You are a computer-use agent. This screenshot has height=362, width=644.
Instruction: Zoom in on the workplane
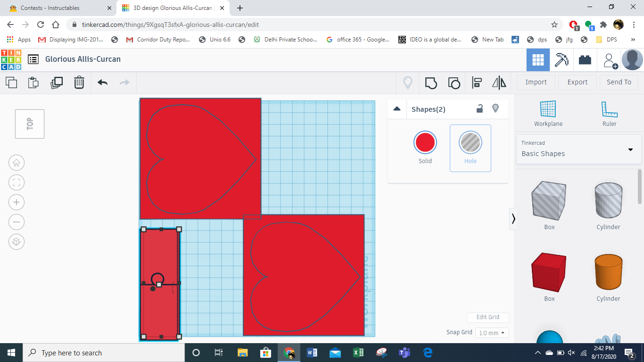(17, 203)
